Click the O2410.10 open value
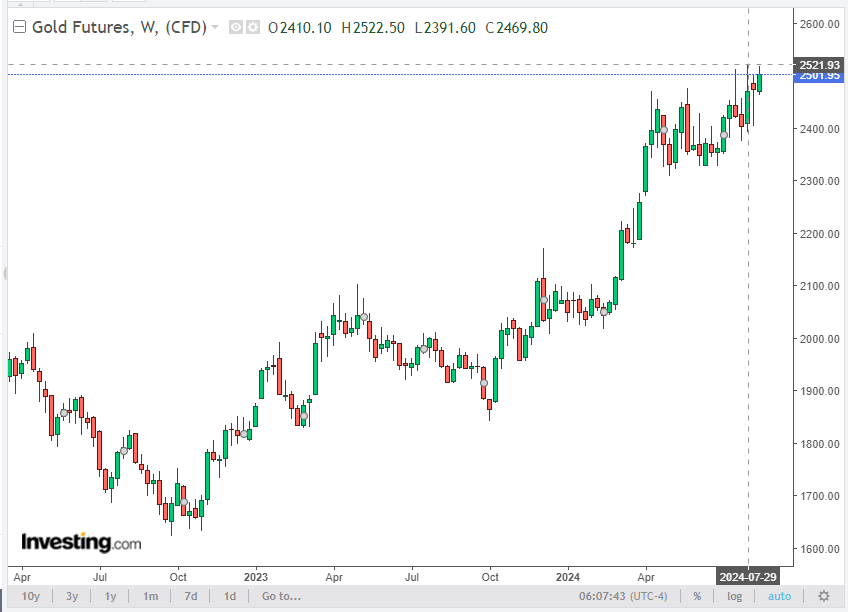Viewport: 848px width, 612px height. click(x=300, y=28)
